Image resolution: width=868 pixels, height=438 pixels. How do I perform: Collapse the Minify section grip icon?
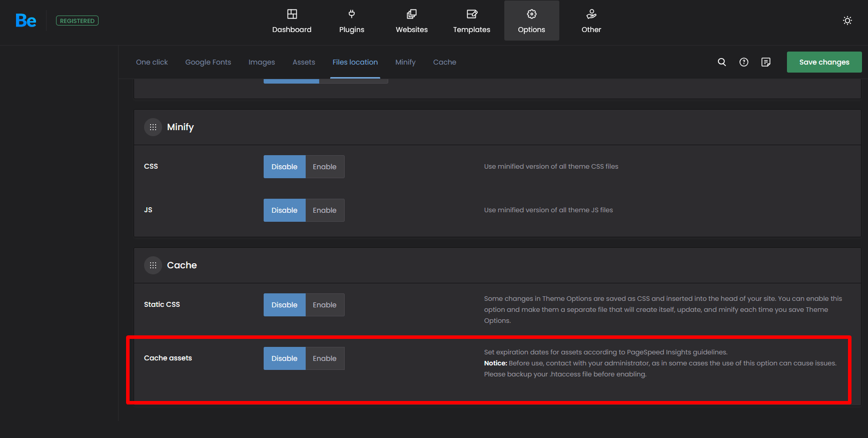[x=153, y=127]
